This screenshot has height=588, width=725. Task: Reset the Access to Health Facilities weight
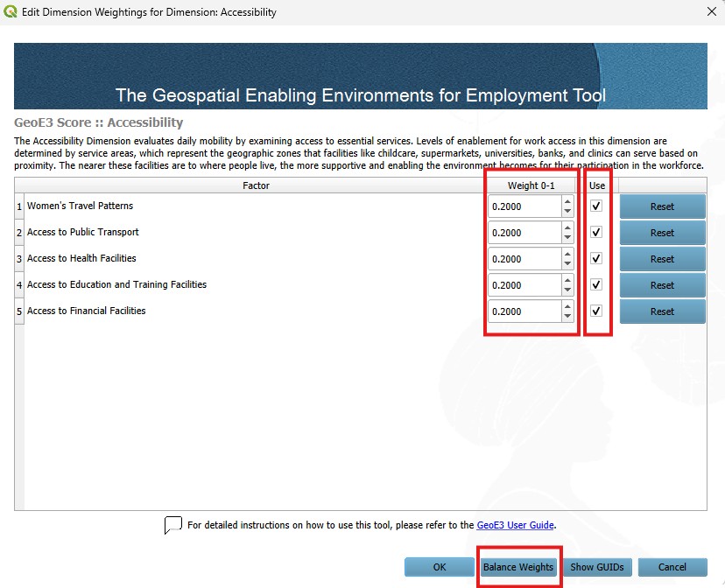tap(662, 259)
